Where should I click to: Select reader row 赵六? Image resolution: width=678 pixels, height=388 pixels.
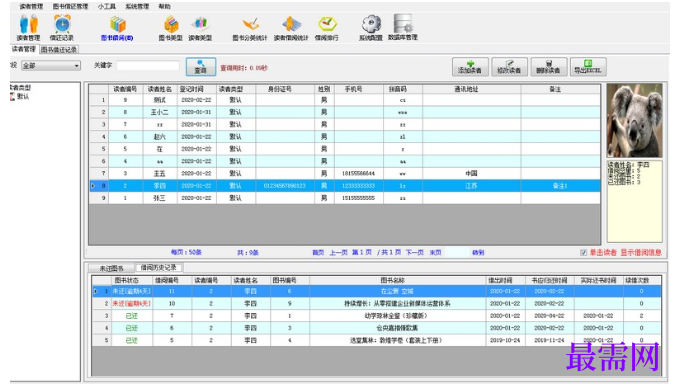click(x=345, y=137)
